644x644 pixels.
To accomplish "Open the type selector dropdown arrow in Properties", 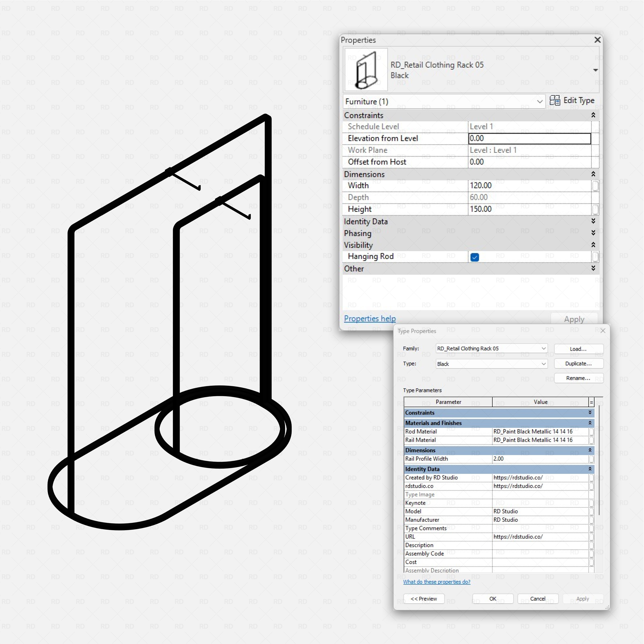I will [595, 70].
